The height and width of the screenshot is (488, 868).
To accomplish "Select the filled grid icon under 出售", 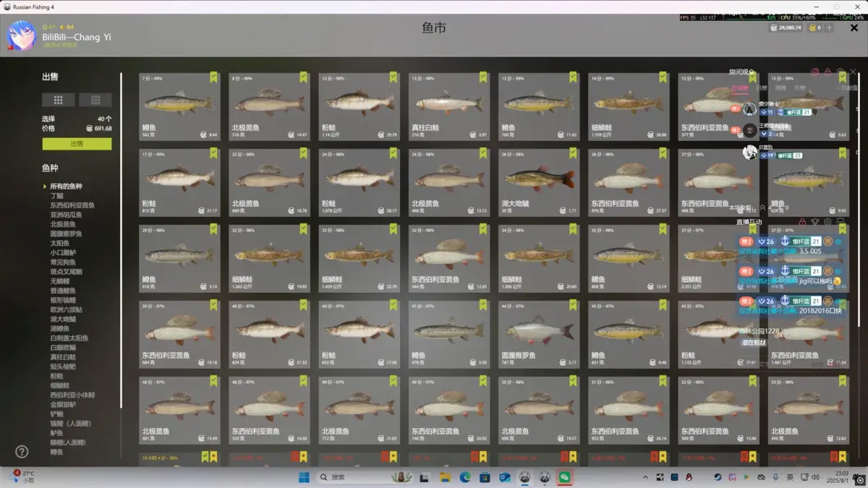I will point(59,100).
